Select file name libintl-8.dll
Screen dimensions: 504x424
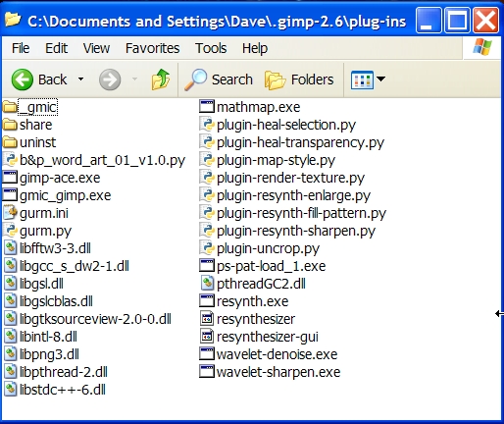point(48,337)
